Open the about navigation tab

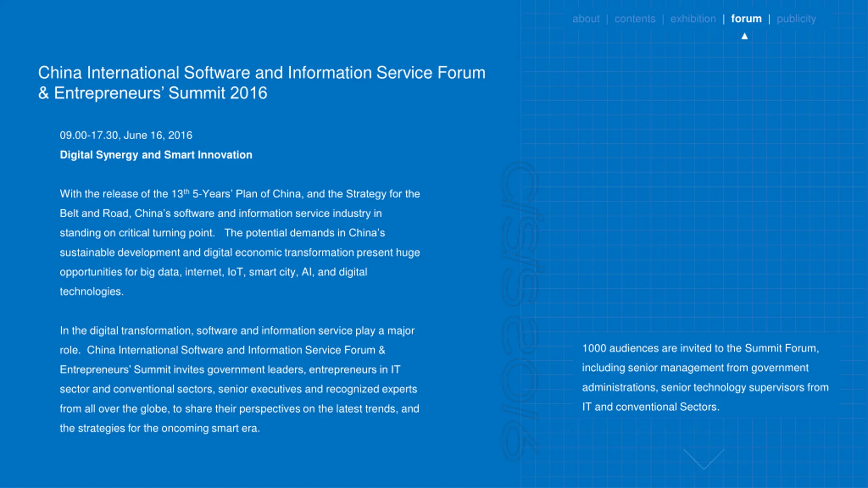pyautogui.click(x=586, y=19)
